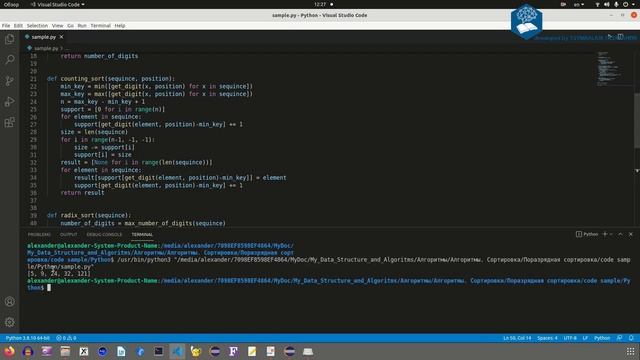Click the code minimap preview
This screenshot has width=640, height=360.
click(x=609, y=68)
